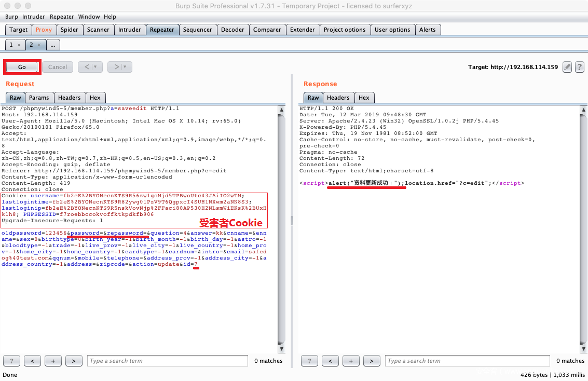This screenshot has height=381, width=588.
Task: Go forward to the next request in history
Action: click(117, 67)
